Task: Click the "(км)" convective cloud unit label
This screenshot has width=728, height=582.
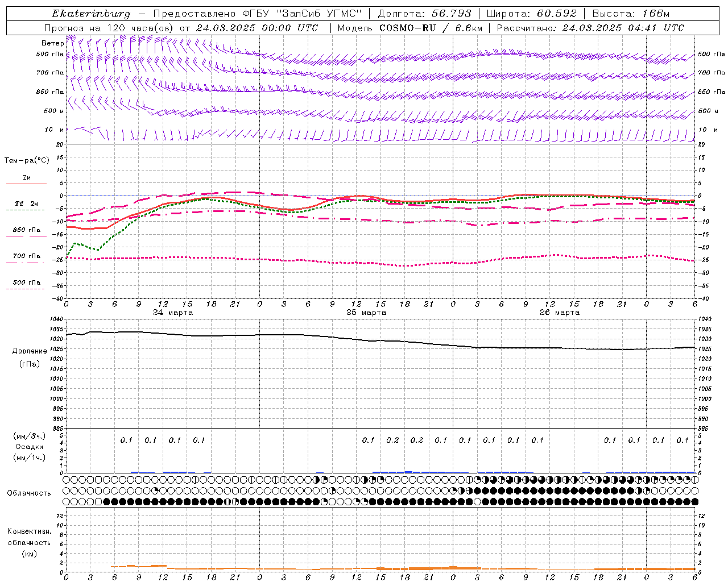Action: (29, 554)
